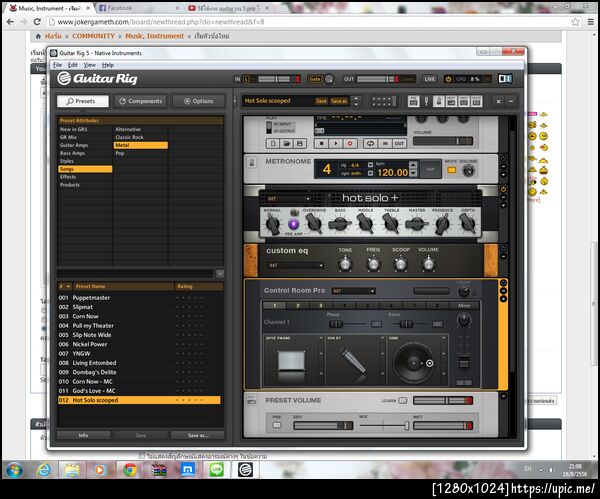Open Control Room Pro preset dropdown
600x499 pixels.
(x=353, y=291)
